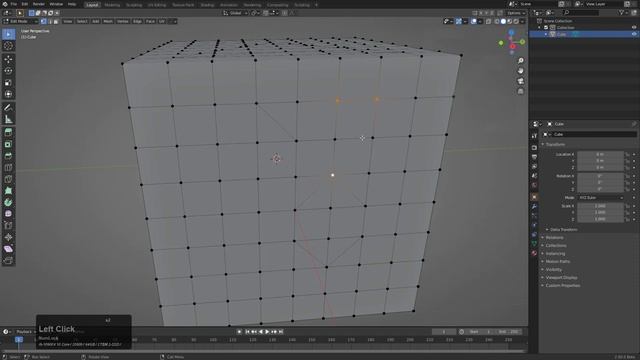Screen dimensions: 640x360
Task: Open rotation Mode XYZ Euler dropdown
Action: 600,198
